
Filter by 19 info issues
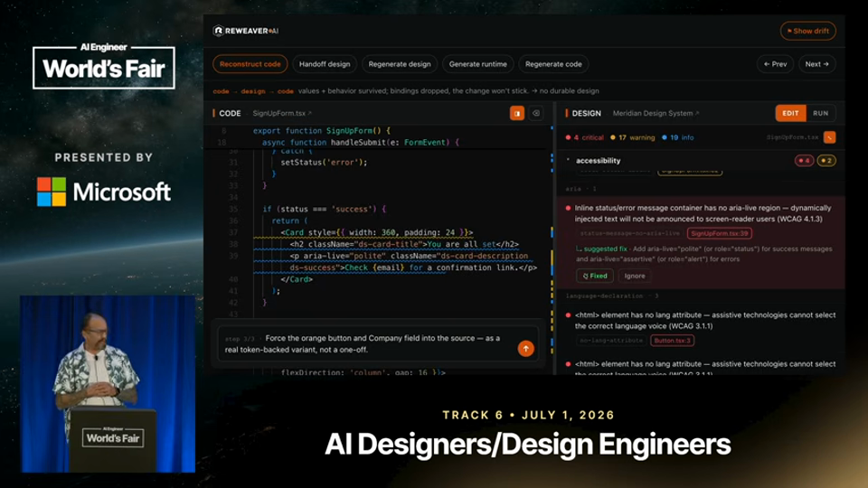pyautogui.click(x=677, y=137)
